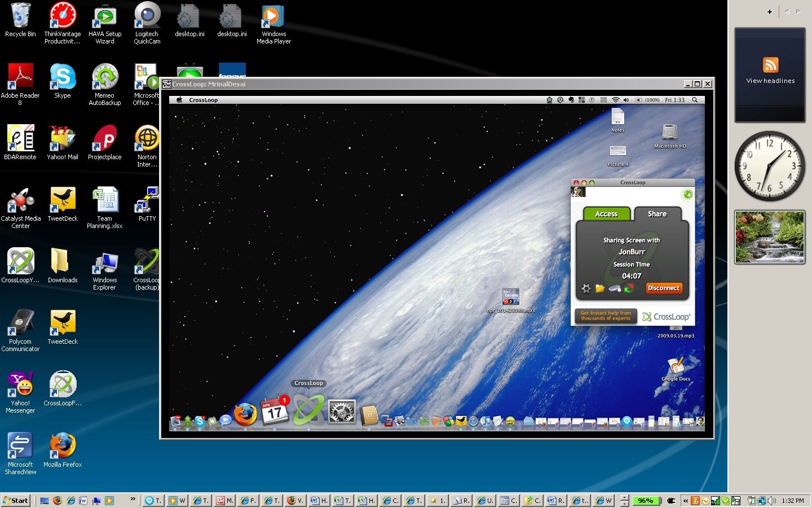Click the Windows Start button

tap(16, 501)
